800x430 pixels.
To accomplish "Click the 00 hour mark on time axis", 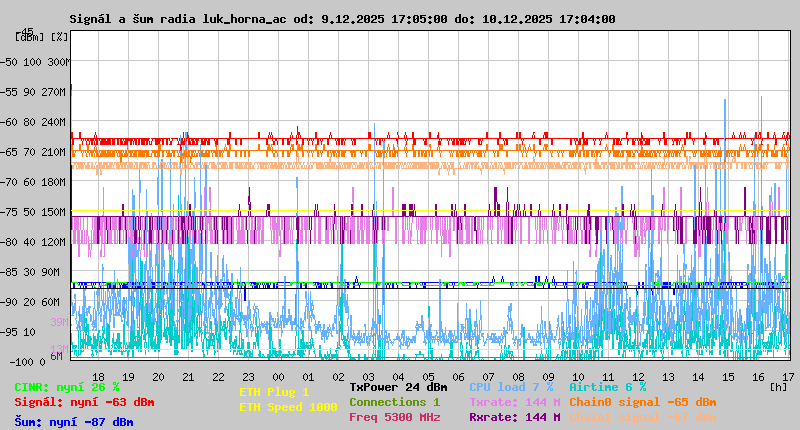I will (x=278, y=376).
